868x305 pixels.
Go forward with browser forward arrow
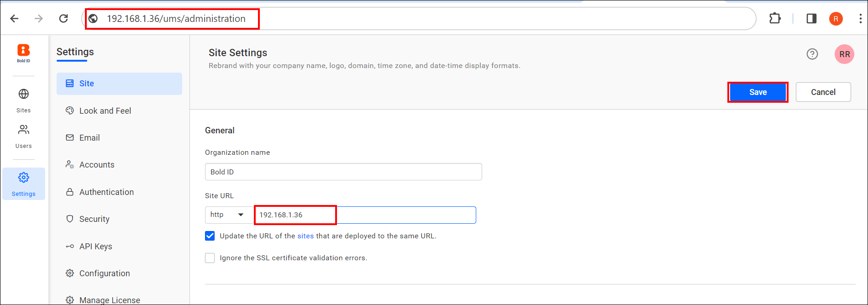(x=39, y=19)
